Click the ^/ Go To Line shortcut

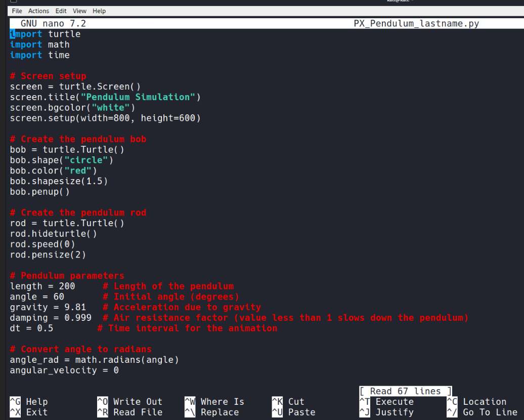point(482,412)
